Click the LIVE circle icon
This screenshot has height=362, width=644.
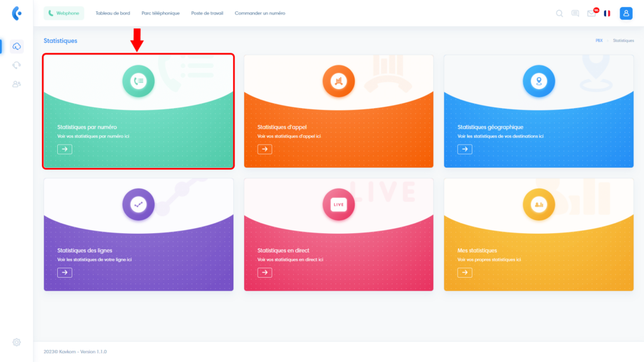pyautogui.click(x=338, y=204)
